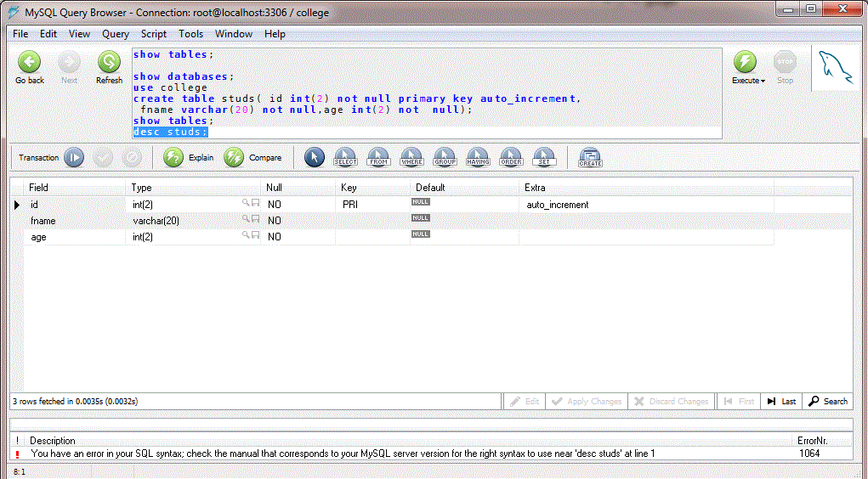Click the Description column header in error panel
The width and height of the screenshot is (868, 479).
[x=53, y=441]
